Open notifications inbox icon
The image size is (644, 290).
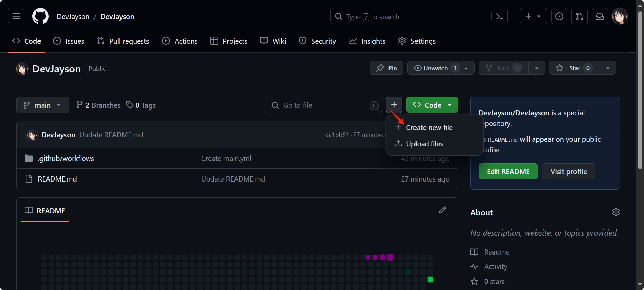(600, 16)
